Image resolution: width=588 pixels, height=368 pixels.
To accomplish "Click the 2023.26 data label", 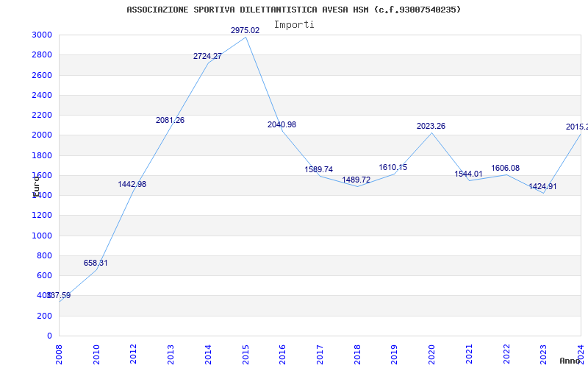I will (x=431, y=126).
